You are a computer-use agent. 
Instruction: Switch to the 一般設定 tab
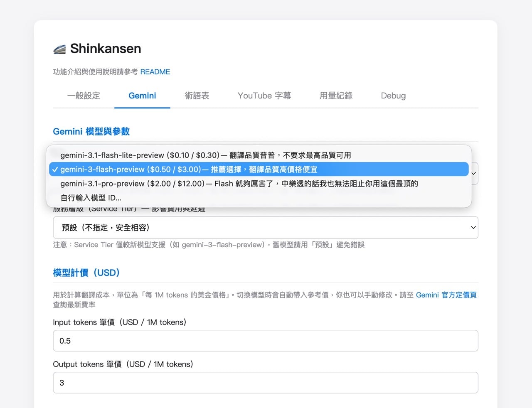coord(84,96)
